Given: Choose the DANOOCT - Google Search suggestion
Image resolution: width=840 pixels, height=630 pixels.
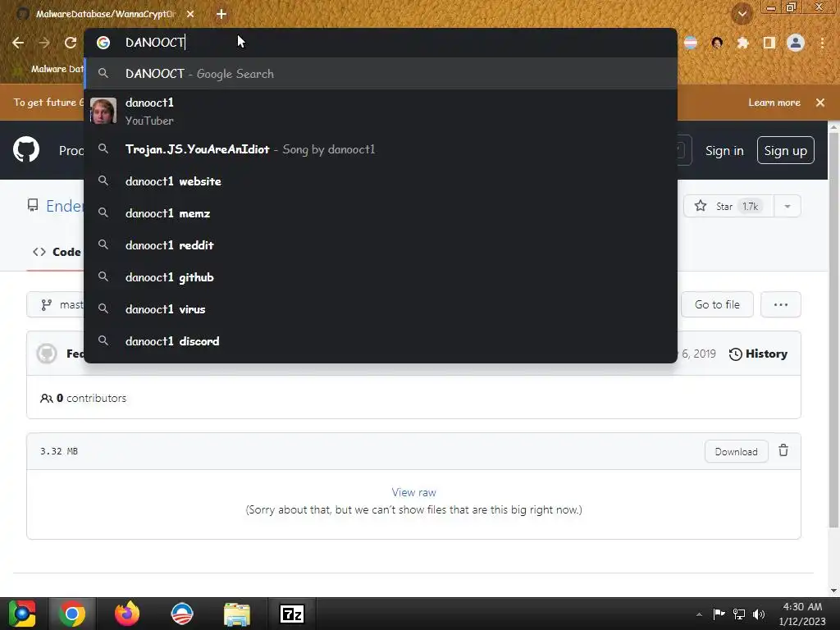Looking at the screenshot, I should (381, 73).
